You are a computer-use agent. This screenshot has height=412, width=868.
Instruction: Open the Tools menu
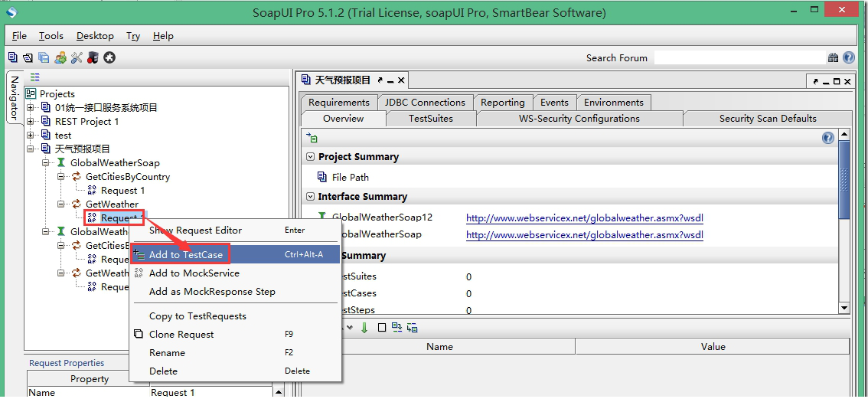click(x=51, y=35)
